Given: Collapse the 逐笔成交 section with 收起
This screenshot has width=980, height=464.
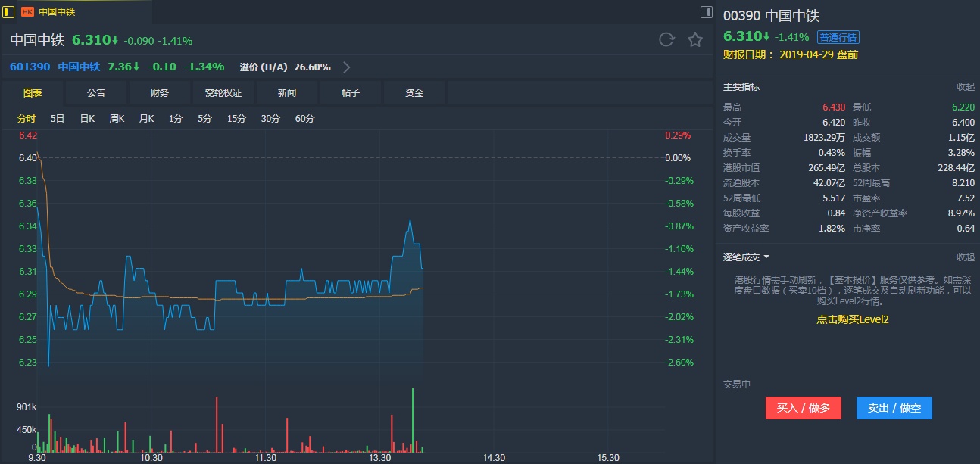Looking at the screenshot, I should coord(966,257).
